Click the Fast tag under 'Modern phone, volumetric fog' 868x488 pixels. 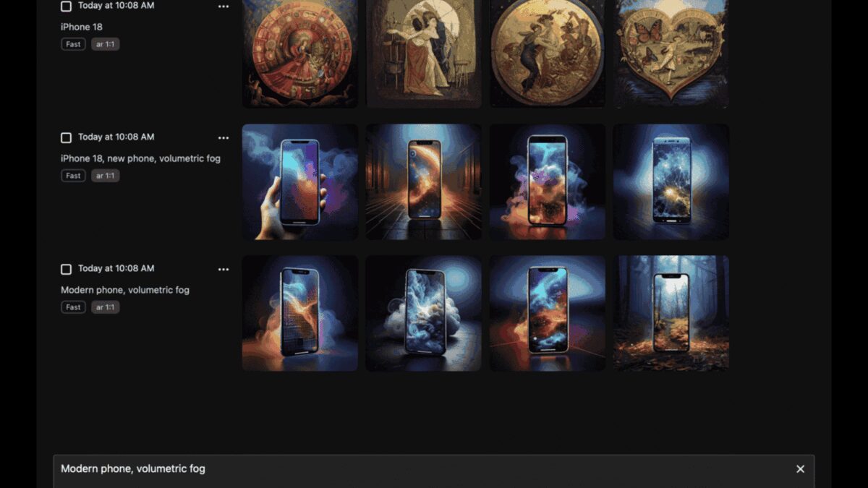pos(73,307)
